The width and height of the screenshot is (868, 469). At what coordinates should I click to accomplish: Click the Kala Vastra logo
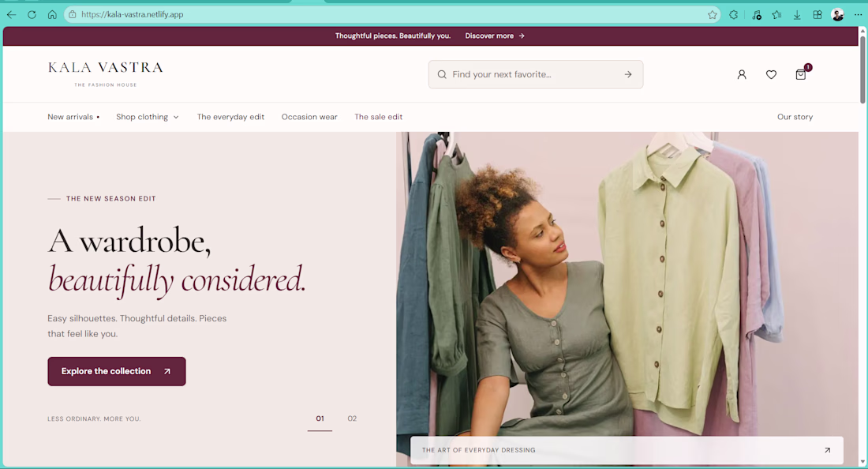coord(105,73)
